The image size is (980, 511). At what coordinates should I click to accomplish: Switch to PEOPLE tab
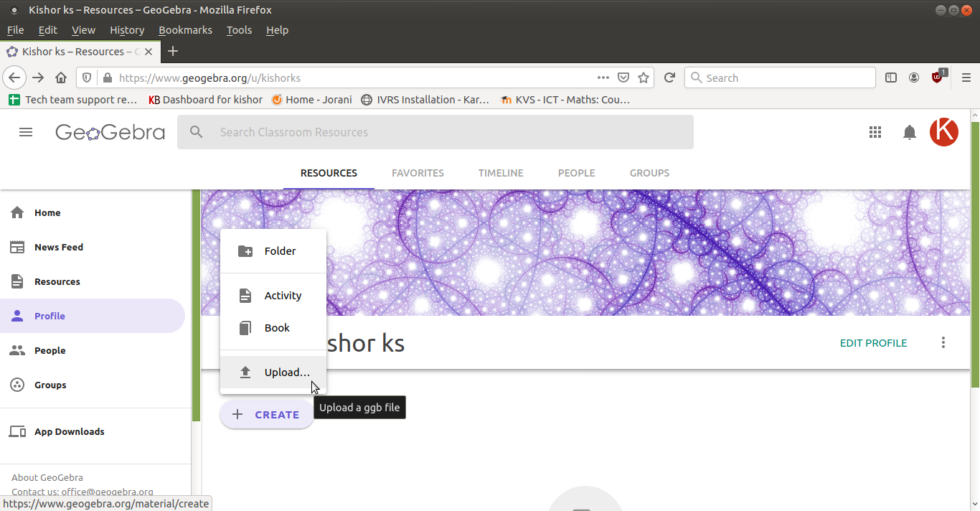pyautogui.click(x=577, y=173)
